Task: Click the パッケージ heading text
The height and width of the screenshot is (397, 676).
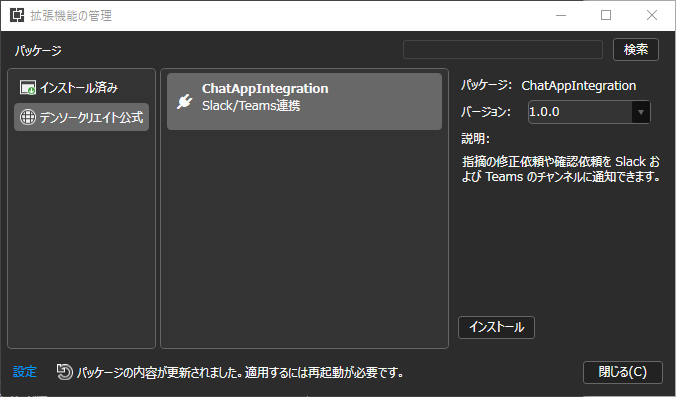Action: click(x=38, y=50)
